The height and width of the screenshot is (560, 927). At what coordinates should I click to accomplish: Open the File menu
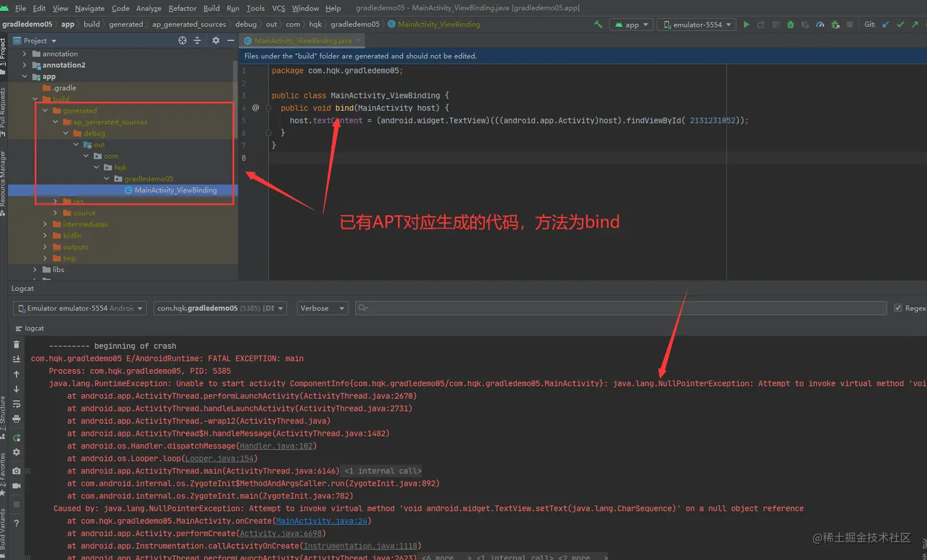[20, 8]
